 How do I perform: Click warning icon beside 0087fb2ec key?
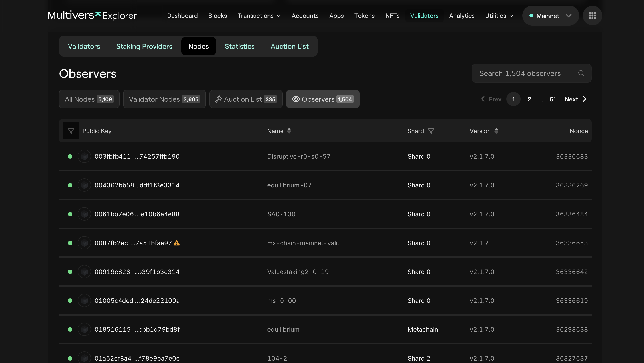(x=177, y=243)
